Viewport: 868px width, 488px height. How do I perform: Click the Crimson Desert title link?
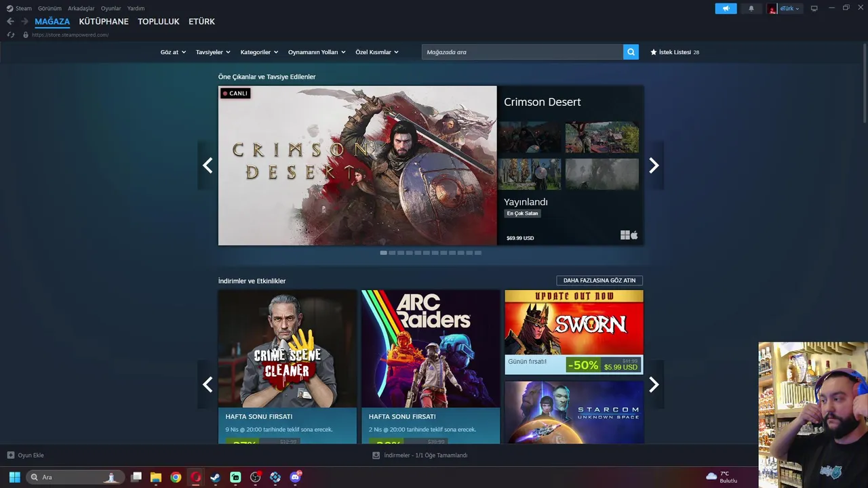click(x=542, y=102)
